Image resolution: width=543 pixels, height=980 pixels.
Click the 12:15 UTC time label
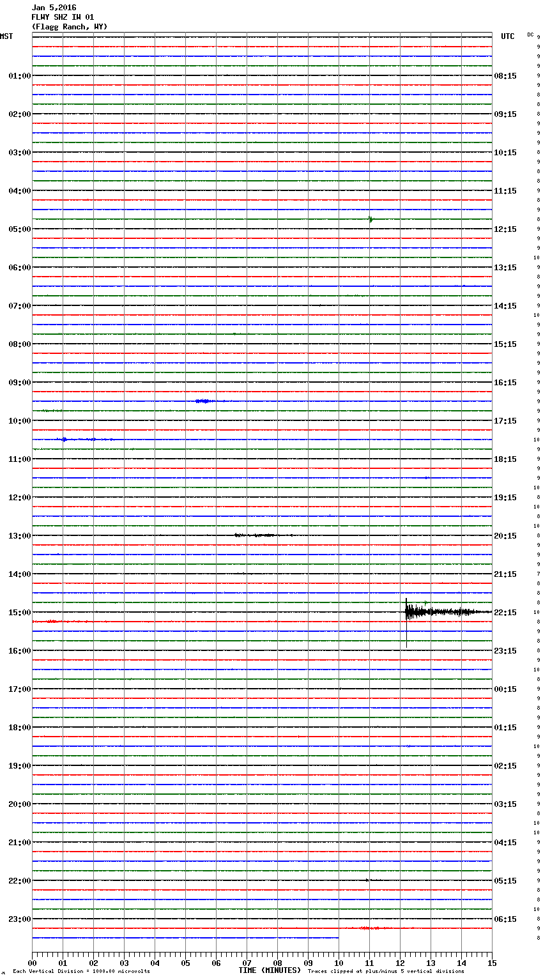505,229
